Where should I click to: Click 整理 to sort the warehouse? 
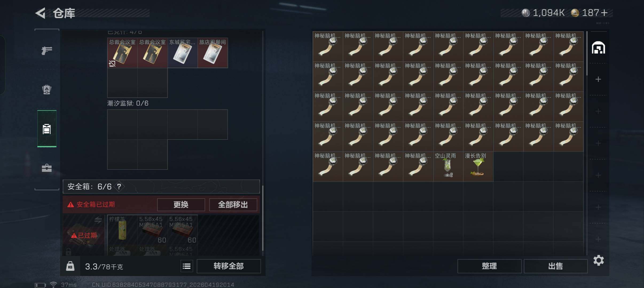tap(489, 266)
